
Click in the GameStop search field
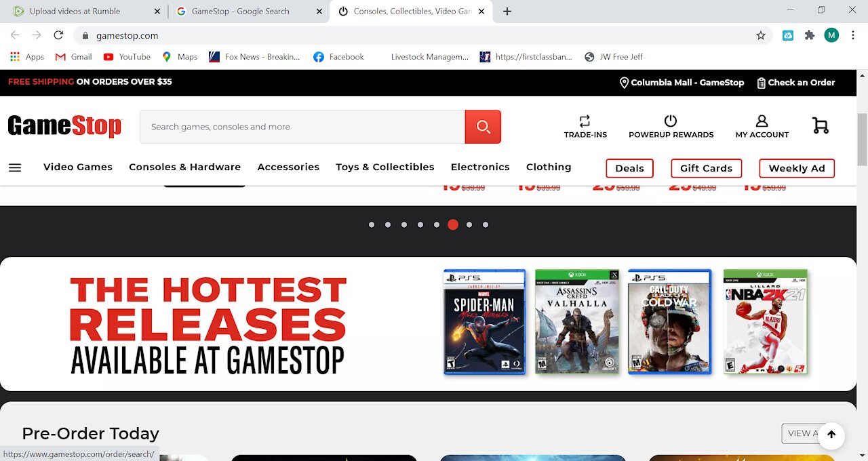302,127
